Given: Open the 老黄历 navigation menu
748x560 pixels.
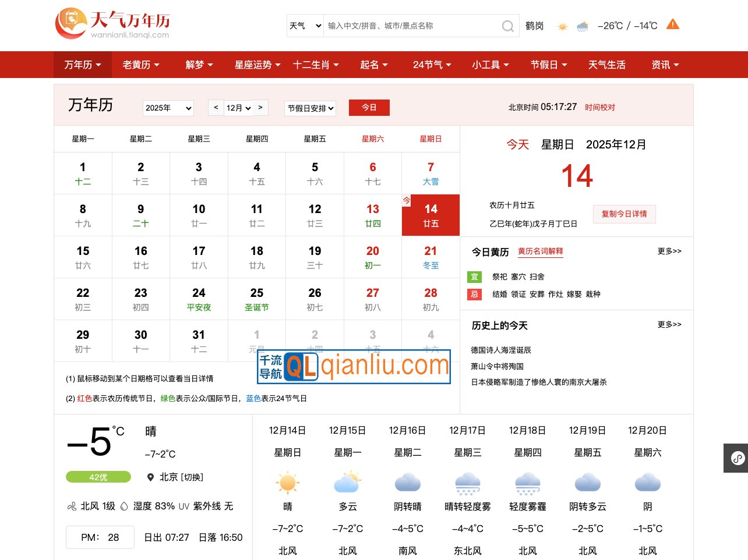Looking at the screenshot, I should [140, 65].
